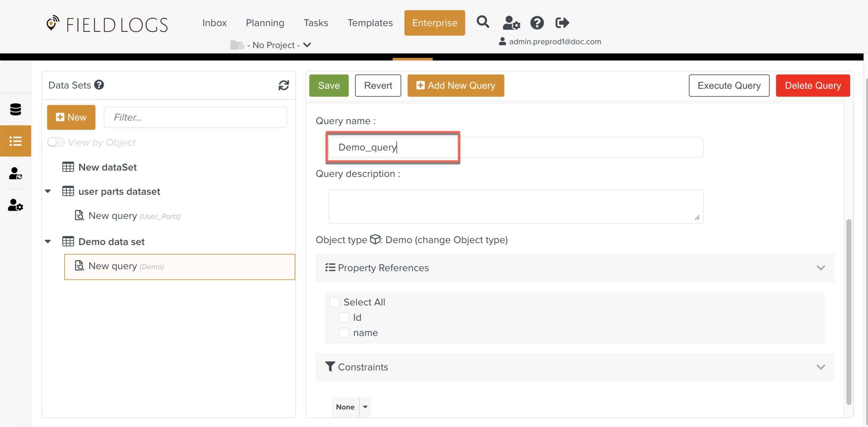Select the list view sidebar icon

16,141
